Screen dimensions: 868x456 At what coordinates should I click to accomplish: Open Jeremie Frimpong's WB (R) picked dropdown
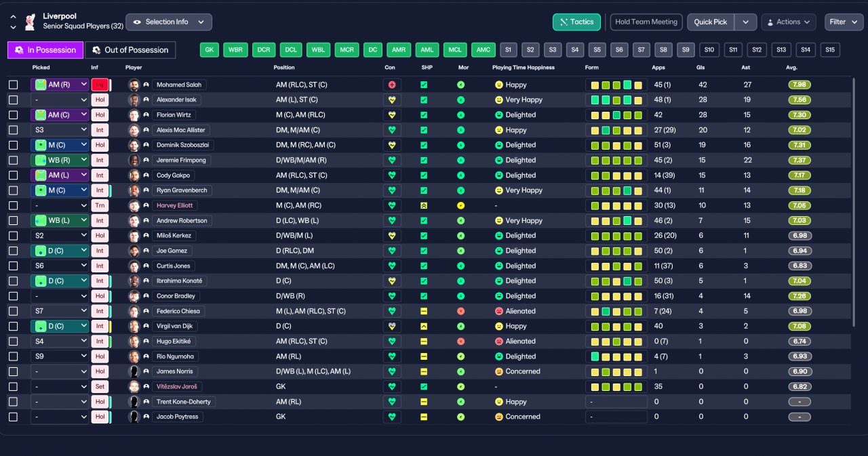coord(60,160)
